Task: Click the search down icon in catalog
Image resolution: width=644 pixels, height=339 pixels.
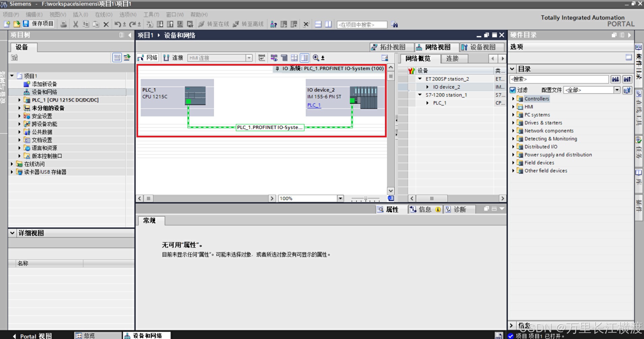Action: tap(615, 79)
